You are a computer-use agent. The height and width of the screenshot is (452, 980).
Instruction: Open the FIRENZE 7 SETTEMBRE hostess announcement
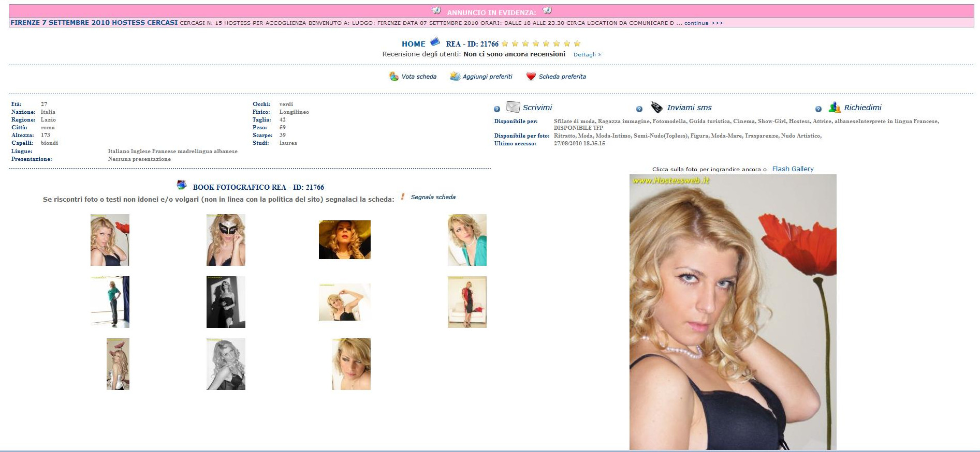94,23
